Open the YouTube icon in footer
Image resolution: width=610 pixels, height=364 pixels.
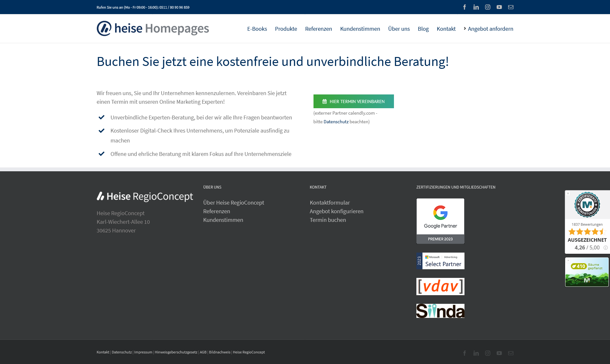pyautogui.click(x=499, y=353)
